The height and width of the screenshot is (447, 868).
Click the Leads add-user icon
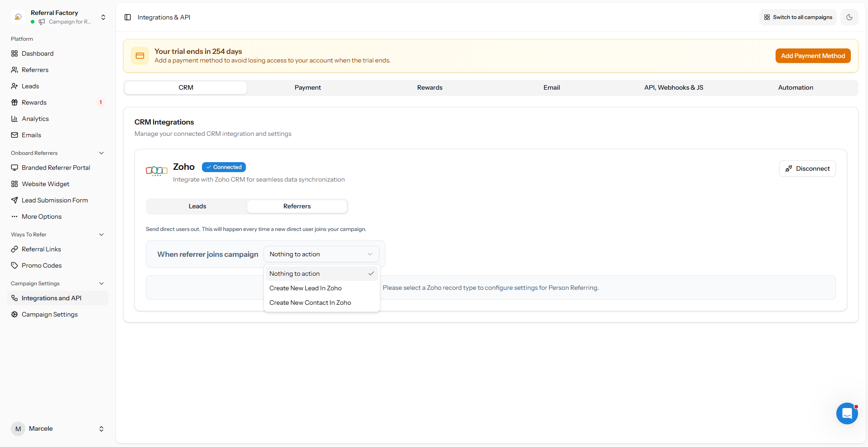[14, 86]
